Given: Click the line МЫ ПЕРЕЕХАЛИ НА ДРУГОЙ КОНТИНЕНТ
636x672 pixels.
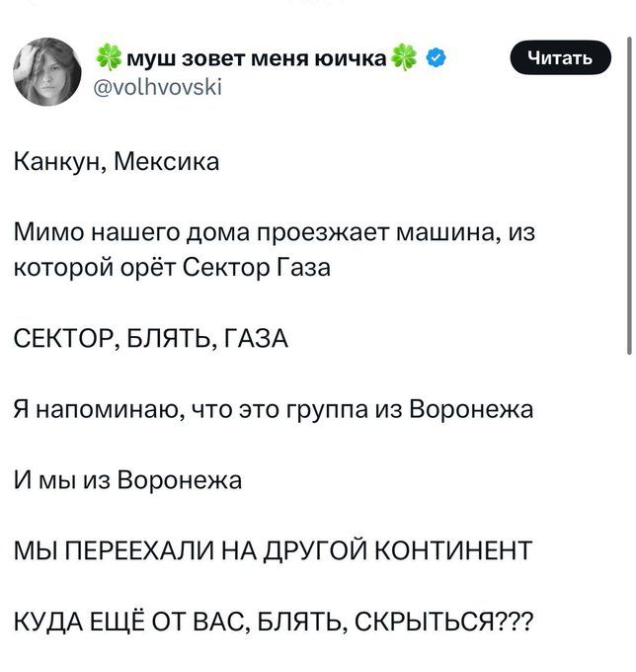Looking at the screenshot, I should [274, 550].
